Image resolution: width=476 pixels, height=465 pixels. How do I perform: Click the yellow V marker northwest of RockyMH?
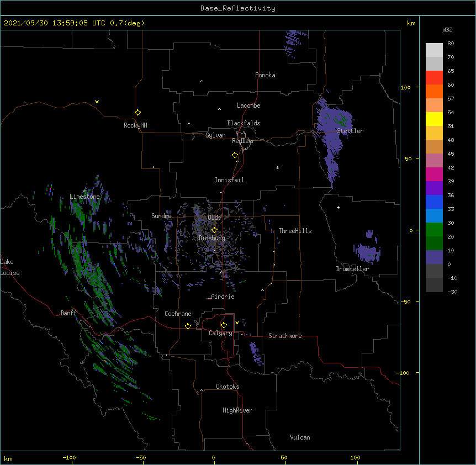tap(97, 102)
